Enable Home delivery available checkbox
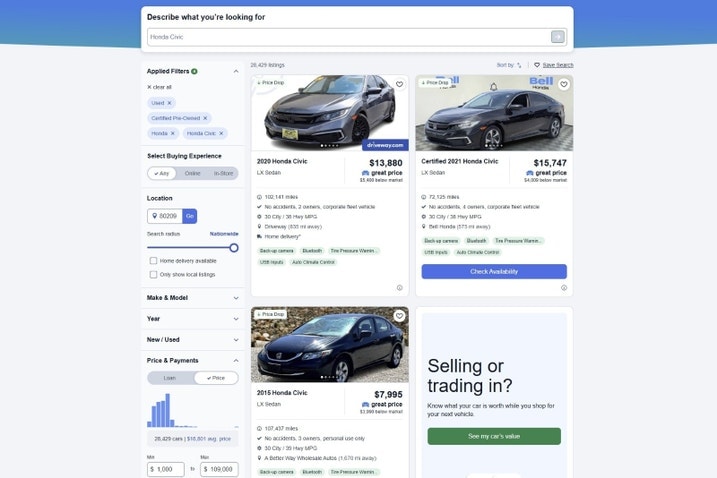717x478 pixels. pos(153,261)
